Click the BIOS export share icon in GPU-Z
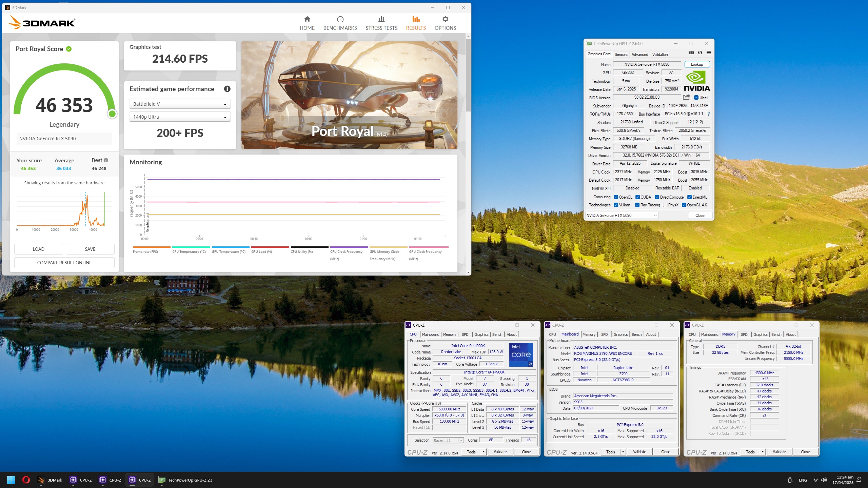 [686, 97]
